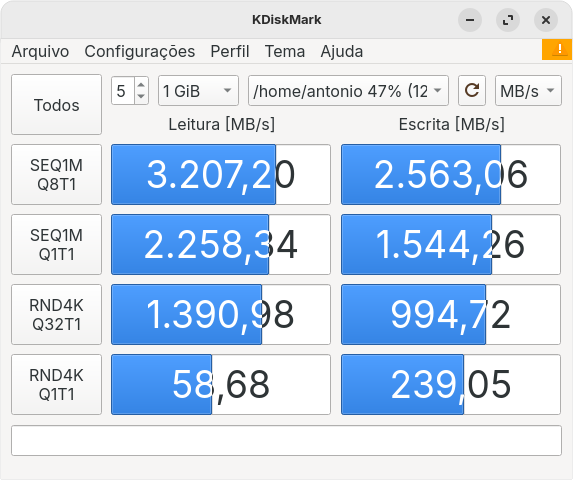Increase the test count with up arrow
The image size is (573, 480).
141,84
